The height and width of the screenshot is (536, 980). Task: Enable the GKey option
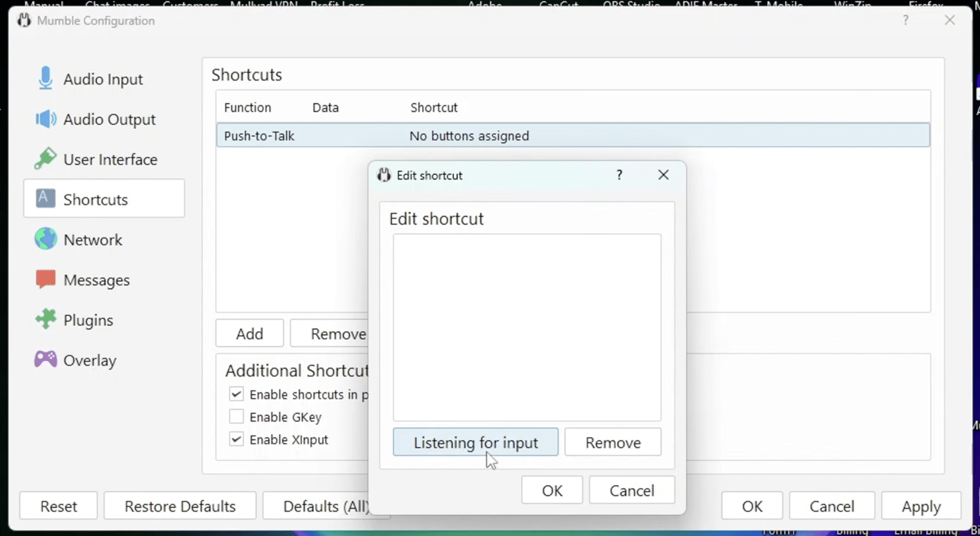click(236, 416)
